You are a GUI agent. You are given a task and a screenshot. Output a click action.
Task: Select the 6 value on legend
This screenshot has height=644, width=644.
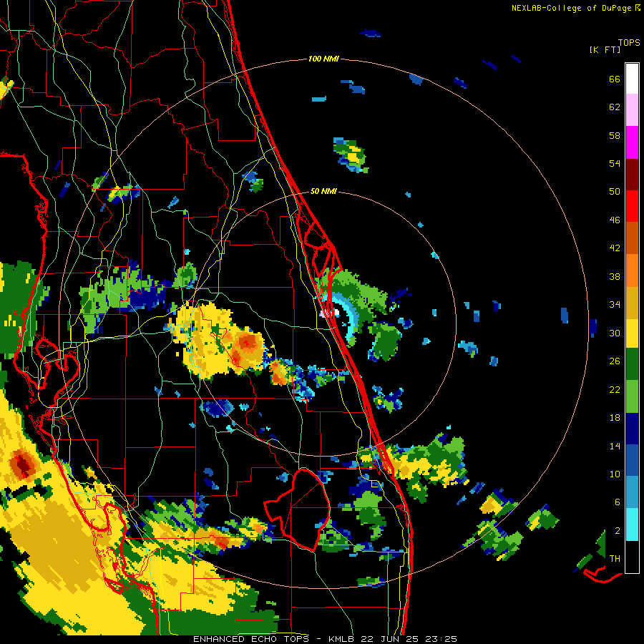[618, 502]
